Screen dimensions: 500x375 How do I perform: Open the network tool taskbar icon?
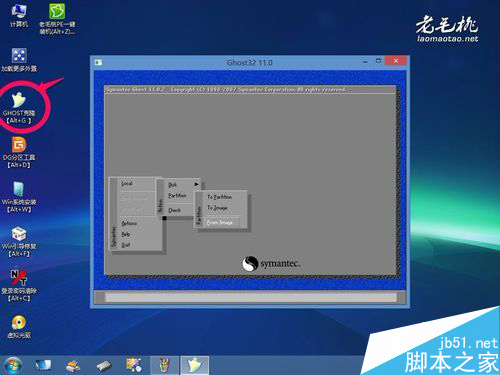click(73, 365)
